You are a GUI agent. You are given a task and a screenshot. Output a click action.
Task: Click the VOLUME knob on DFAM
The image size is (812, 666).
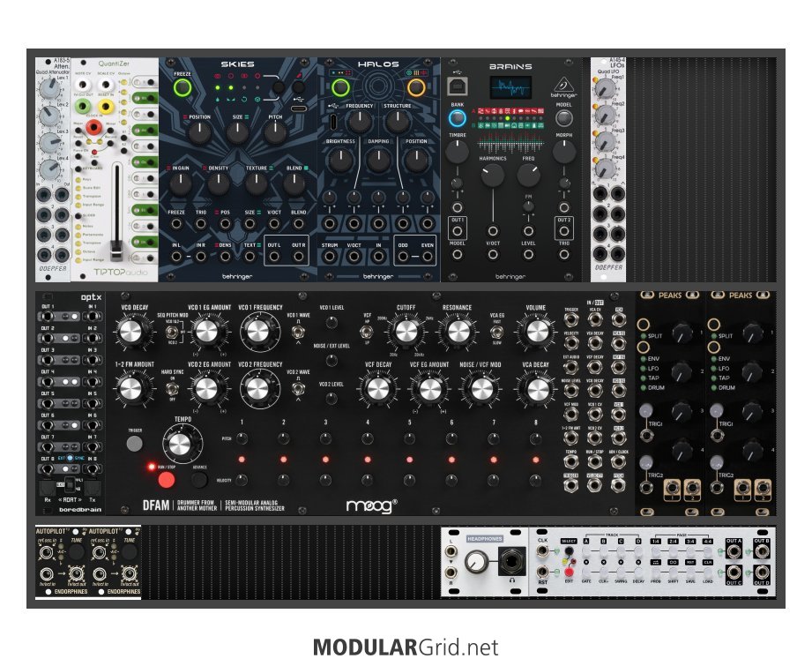537,331
